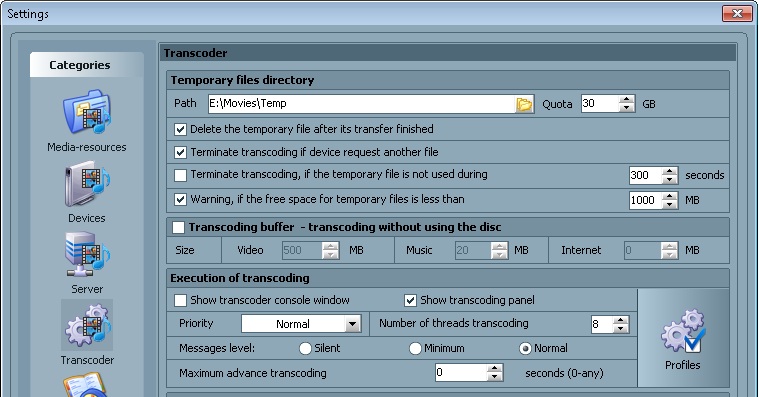This screenshot has width=759, height=397.
Task: Open the partially visible book category icon
Action: [x=85, y=385]
